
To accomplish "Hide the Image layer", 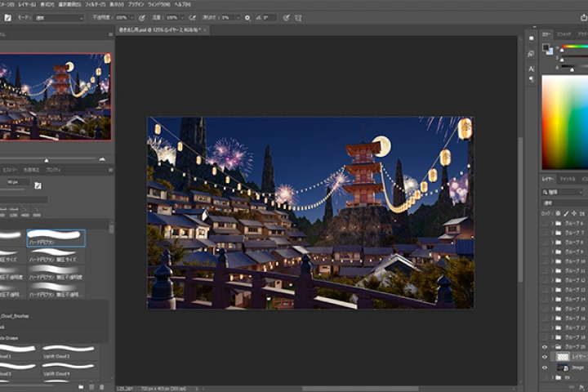I will tap(545, 367).
